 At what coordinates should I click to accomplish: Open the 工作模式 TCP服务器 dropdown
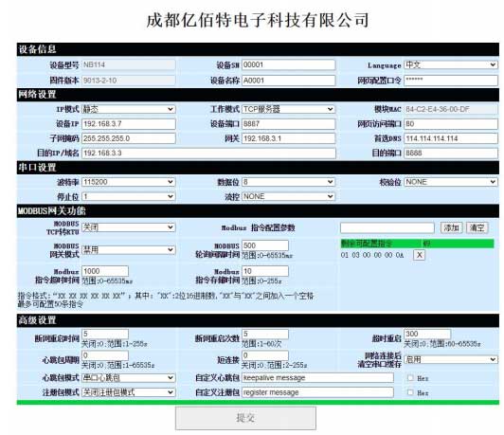tap(288, 109)
